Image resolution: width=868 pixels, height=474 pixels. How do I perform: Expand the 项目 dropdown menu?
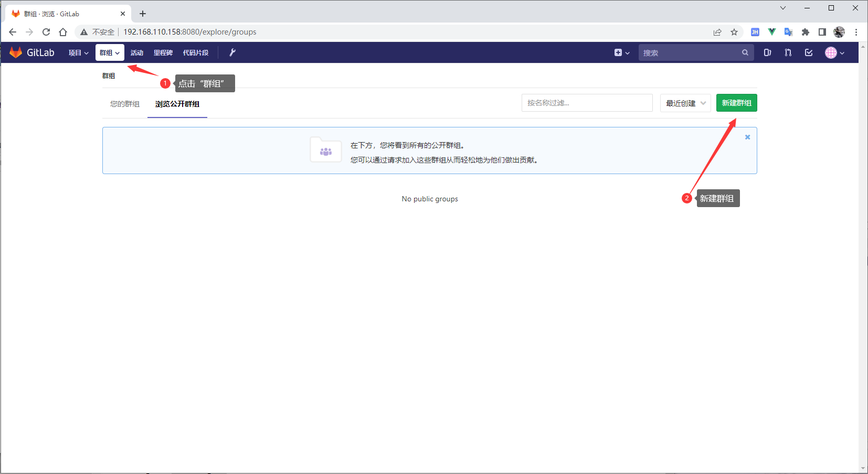point(79,52)
